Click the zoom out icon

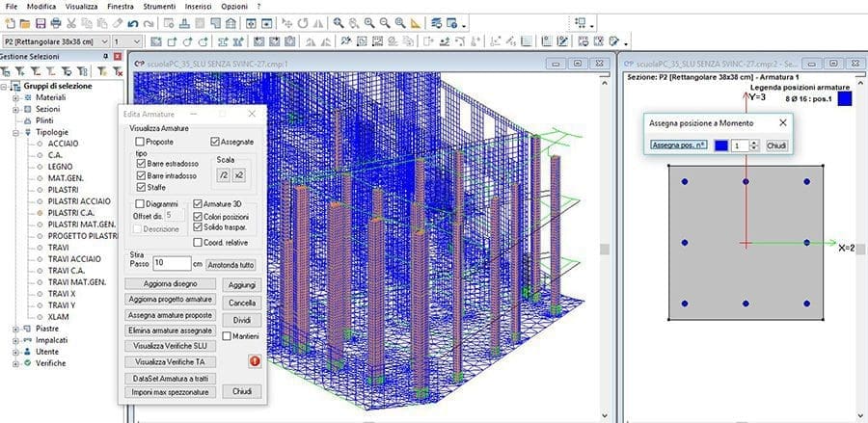point(385,23)
